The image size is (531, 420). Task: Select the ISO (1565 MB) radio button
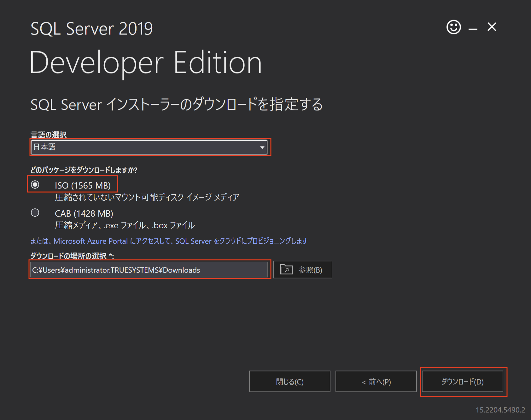click(35, 184)
